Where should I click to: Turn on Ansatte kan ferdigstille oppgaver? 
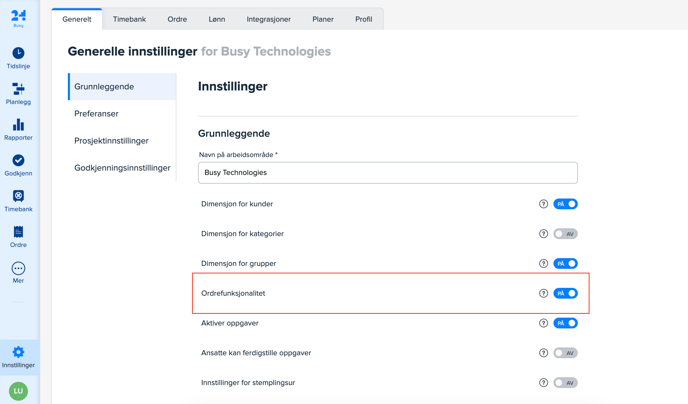[x=565, y=353]
